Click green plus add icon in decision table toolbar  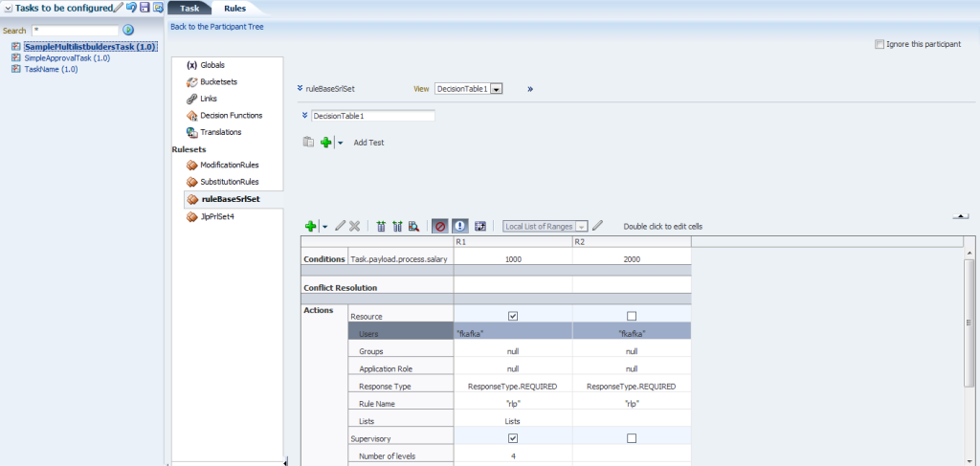coord(310,226)
